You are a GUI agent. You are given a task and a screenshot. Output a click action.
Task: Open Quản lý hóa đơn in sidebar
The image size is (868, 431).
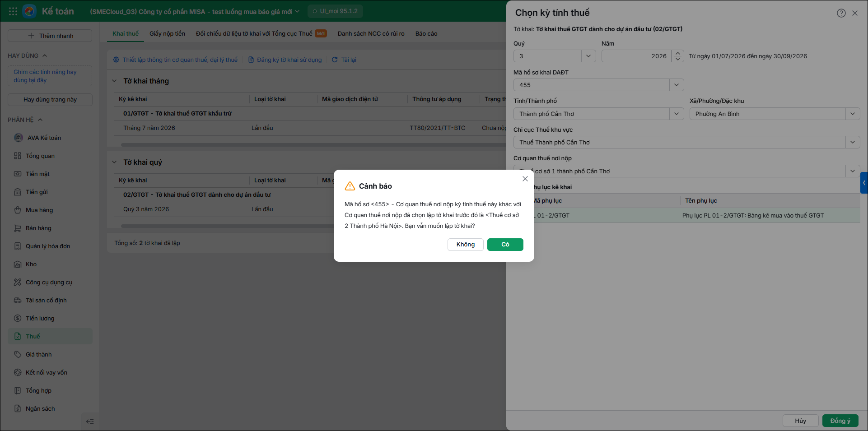pyautogui.click(x=48, y=246)
